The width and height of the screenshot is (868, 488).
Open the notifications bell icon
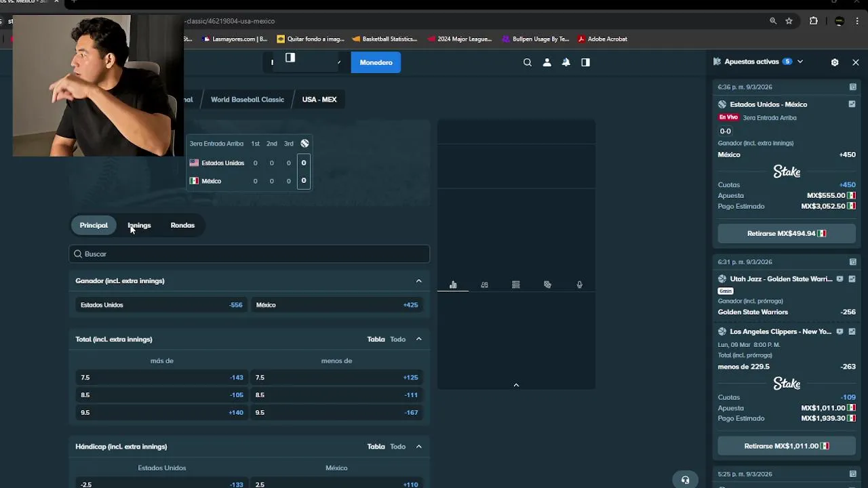pos(566,62)
